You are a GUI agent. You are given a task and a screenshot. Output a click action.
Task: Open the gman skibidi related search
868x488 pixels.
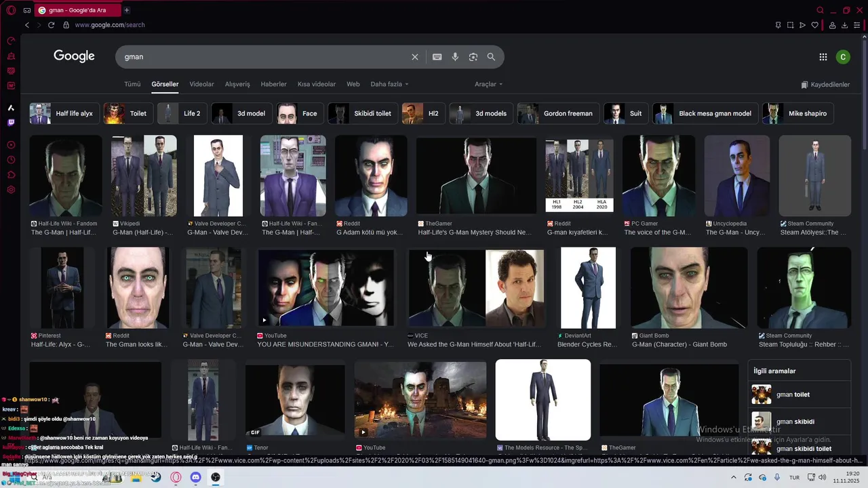tap(800, 422)
